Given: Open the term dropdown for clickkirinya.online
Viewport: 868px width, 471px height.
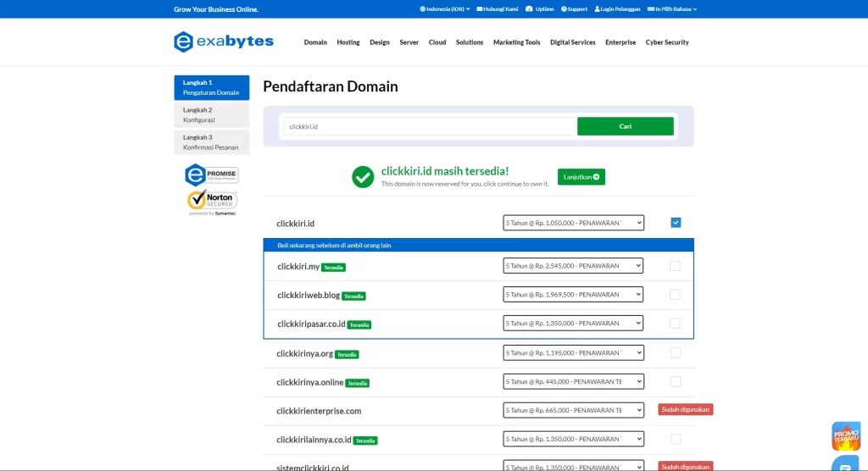Looking at the screenshot, I should tap(574, 381).
